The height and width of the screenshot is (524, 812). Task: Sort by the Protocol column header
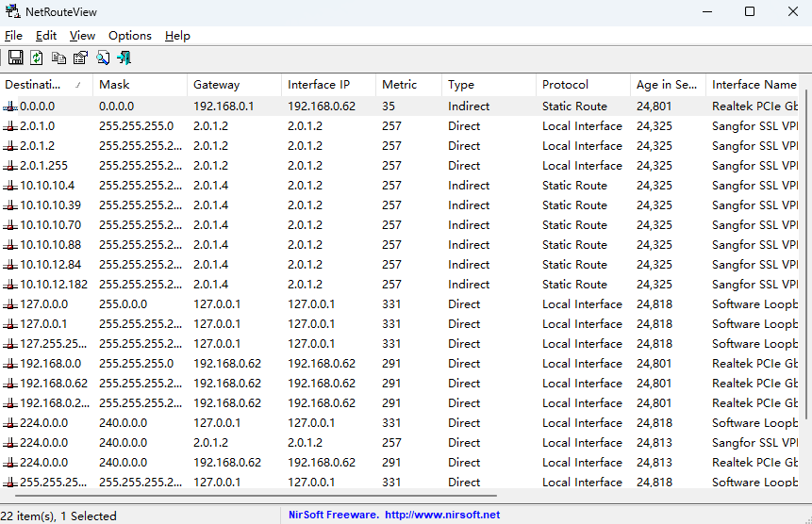pos(565,85)
